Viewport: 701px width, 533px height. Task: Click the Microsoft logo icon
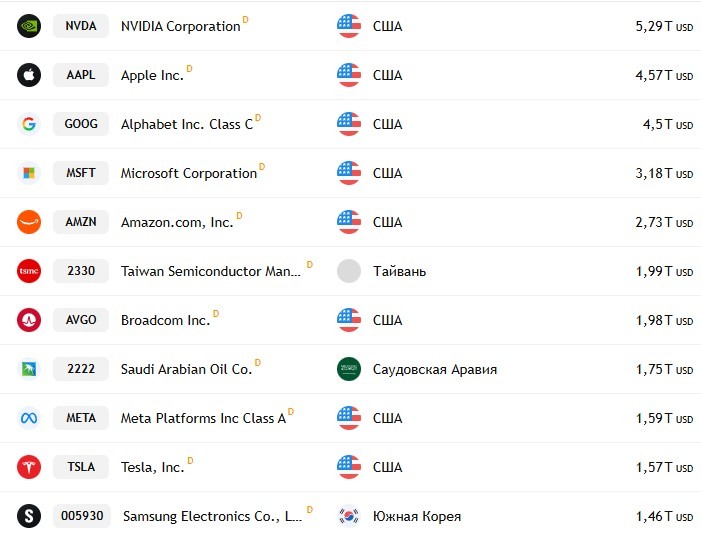(x=29, y=173)
